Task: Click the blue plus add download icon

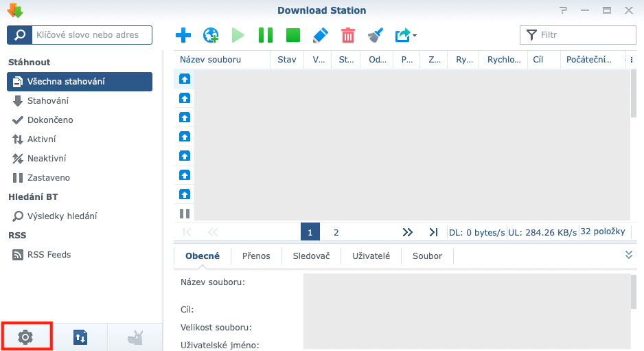Action: pos(183,35)
